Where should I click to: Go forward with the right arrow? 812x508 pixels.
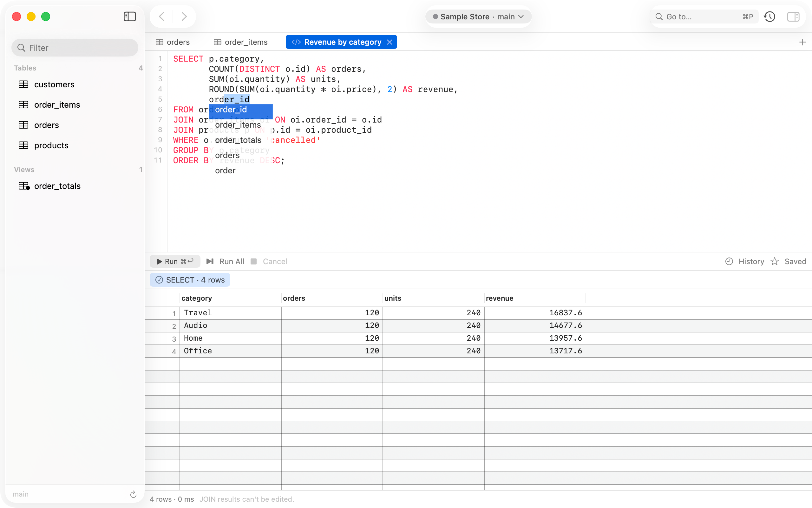184,17
